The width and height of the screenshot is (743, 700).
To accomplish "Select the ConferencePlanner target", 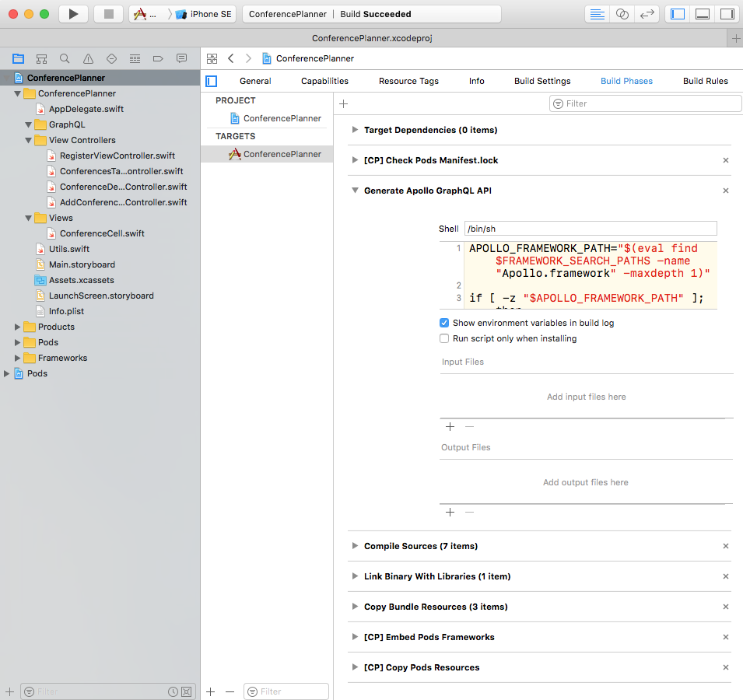I will pyautogui.click(x=267, y=155).
